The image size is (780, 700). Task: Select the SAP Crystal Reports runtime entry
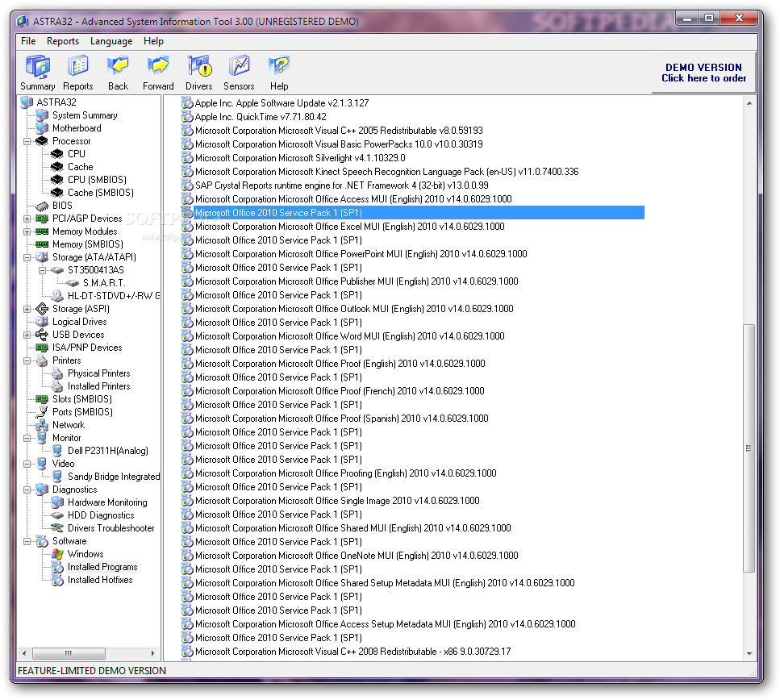(342, 185)
